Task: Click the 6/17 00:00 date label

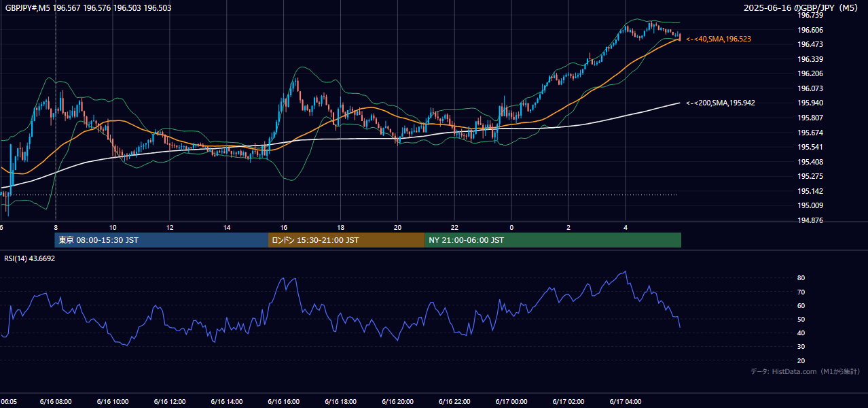Action: 512,402
